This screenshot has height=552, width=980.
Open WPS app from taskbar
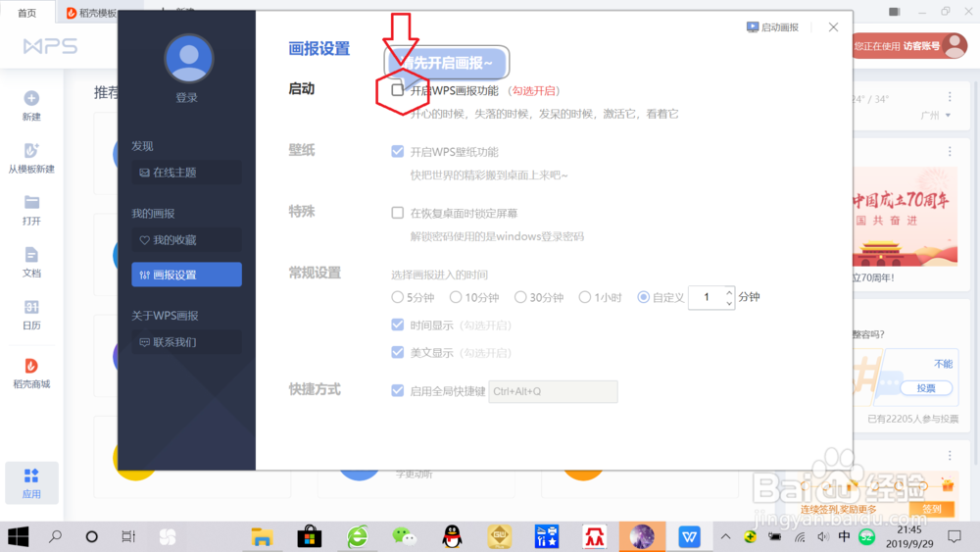[x=689, y=536]
